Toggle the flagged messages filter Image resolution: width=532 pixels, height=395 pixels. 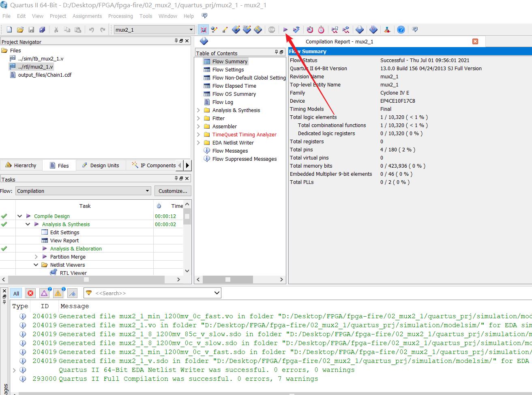[x=72, y=293]
